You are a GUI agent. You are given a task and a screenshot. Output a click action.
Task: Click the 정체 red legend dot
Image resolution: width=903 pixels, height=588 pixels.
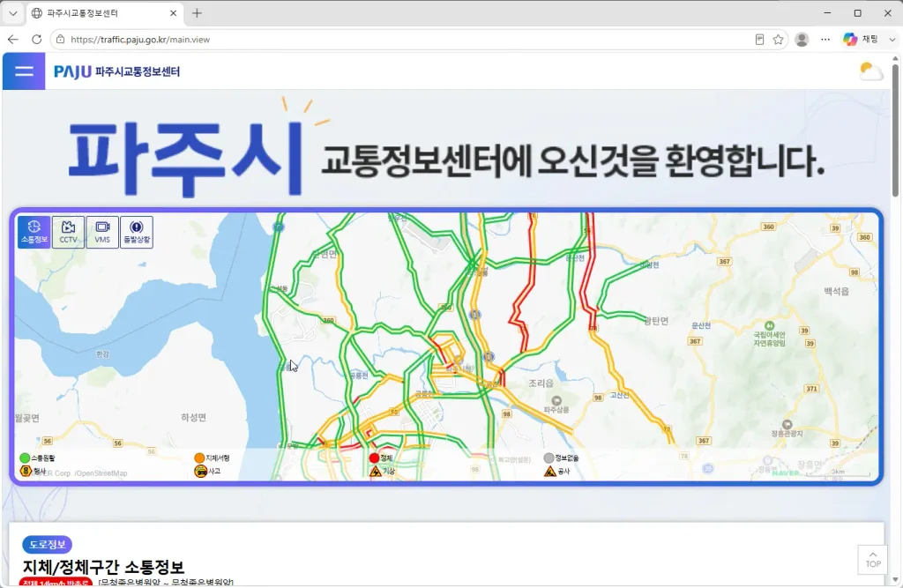374,458
